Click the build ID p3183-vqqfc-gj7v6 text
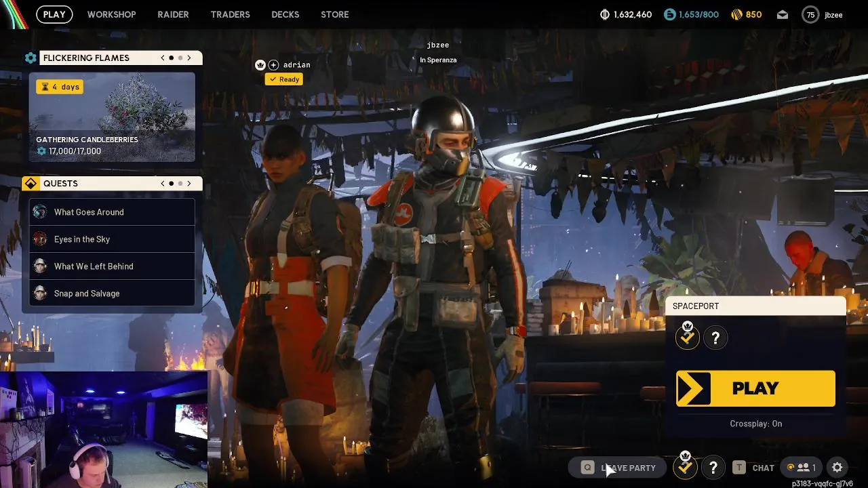 point(822,484)
